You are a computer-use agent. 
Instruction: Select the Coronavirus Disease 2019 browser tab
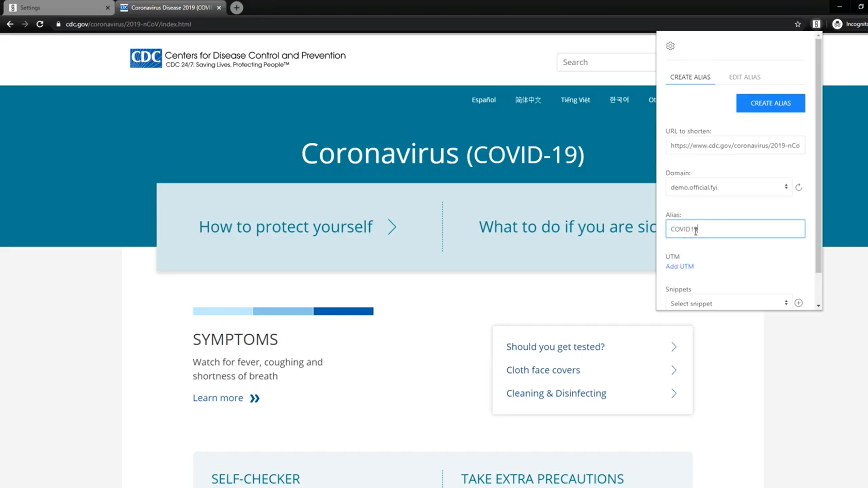171,8
